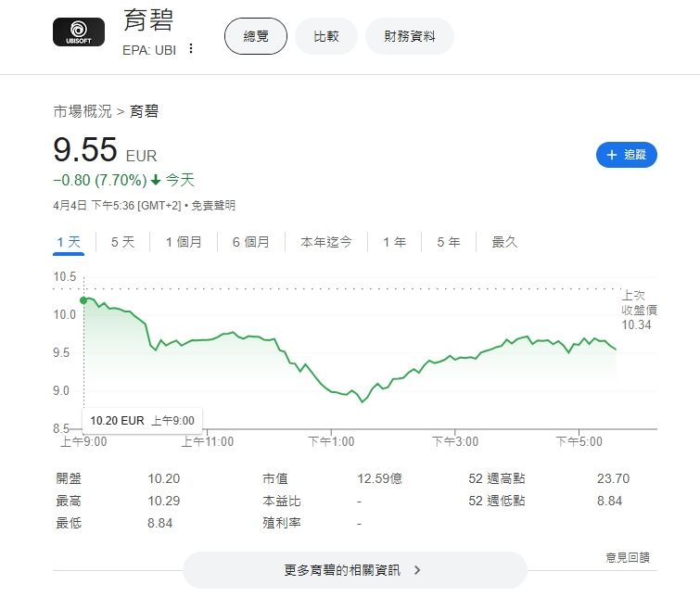The height and width of the screenshot is (610, 700).
Task: Switch chart to 1 個月 range
Action: pyautogui.click(x=184, y=242)
